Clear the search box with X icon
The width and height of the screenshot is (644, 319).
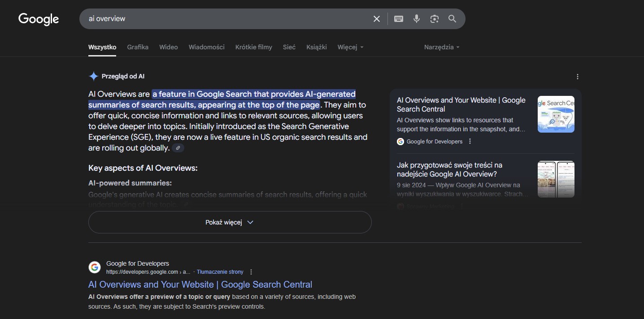click(377, 19)
